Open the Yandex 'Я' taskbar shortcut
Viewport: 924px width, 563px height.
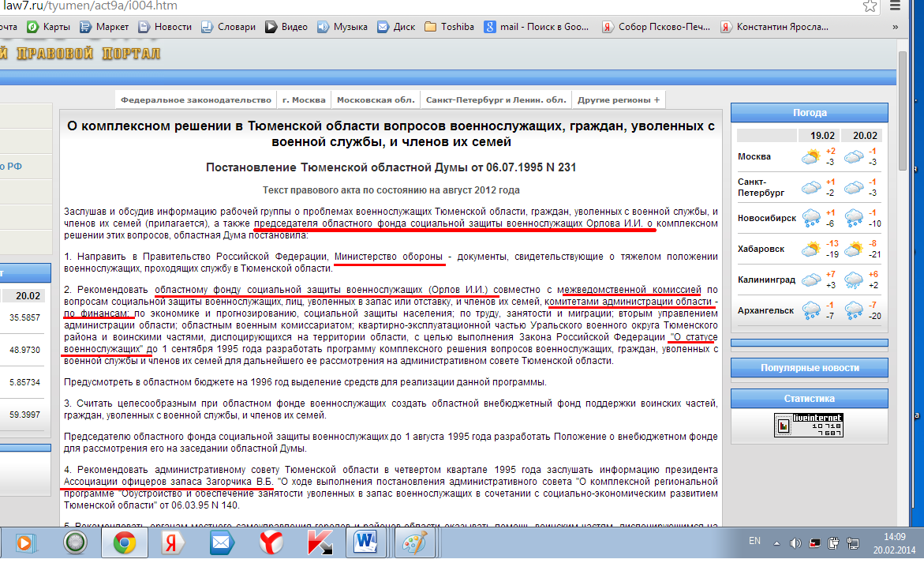click(x=171, y=542)
